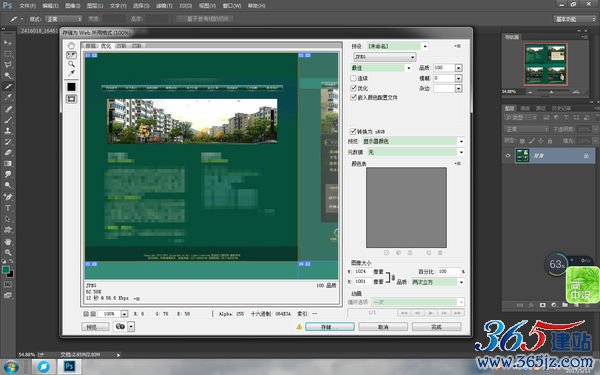Uncheck the 优化 (Optimized) checkbox
600x375 pixels.
[x=353, y=88]
